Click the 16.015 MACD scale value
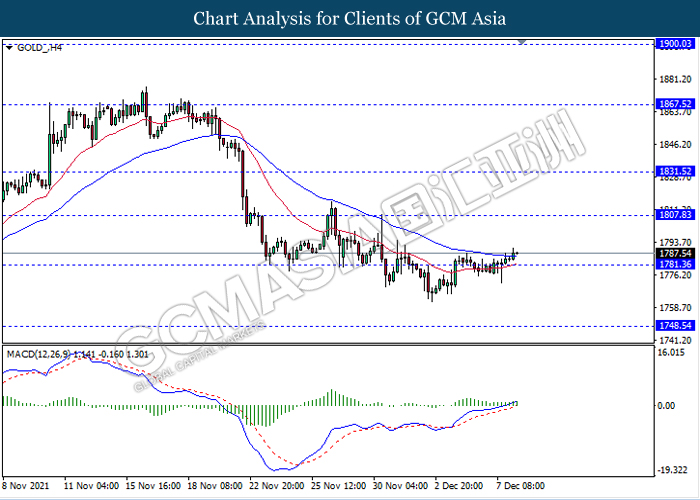The image size is (700, 500). point(672,353)
